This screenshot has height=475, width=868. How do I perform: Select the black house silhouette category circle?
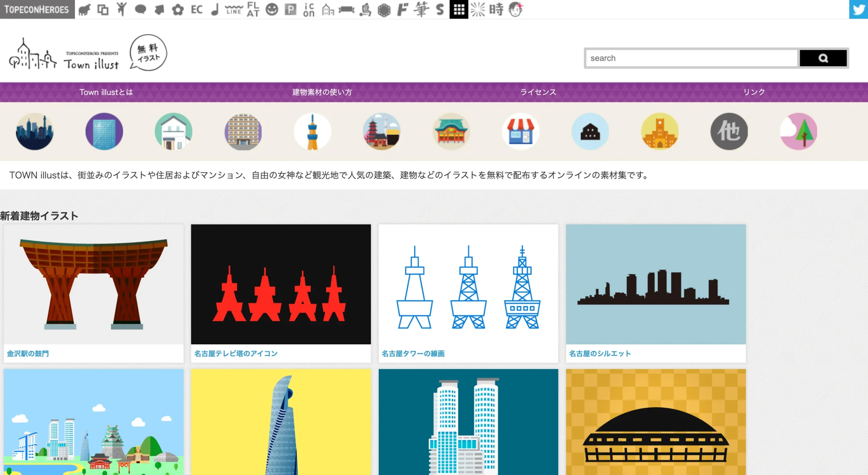tap(590, 131)
